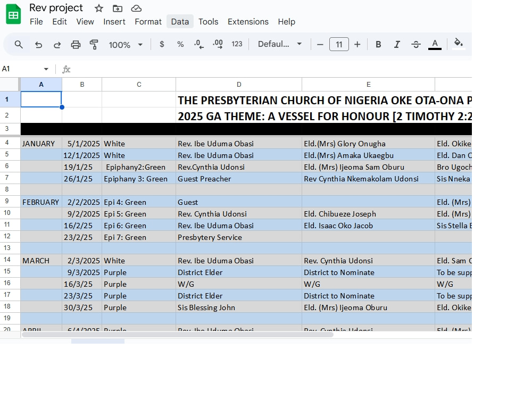Print the spreadsheet
Image resolution: width=532 pixels, height=399 pixels.
[x=76, y=45]
